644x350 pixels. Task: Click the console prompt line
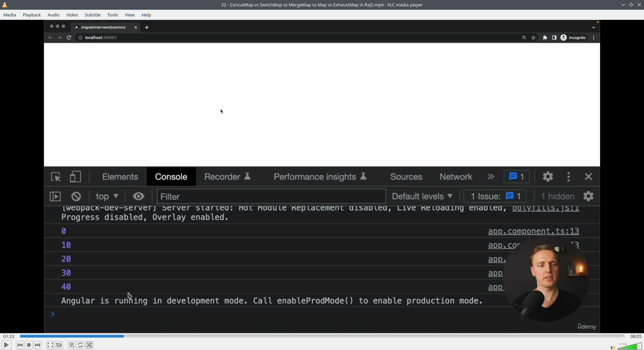point(322,314)
